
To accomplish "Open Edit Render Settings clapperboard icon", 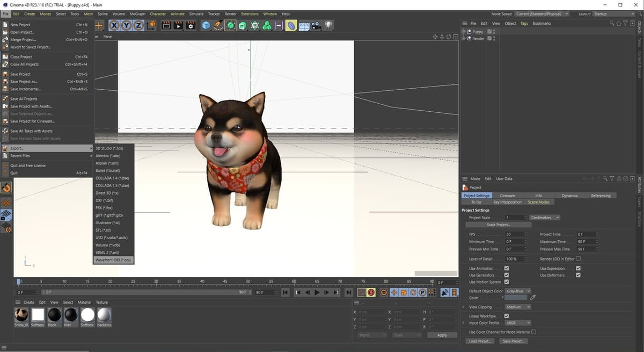I will (x=190, y=25).
